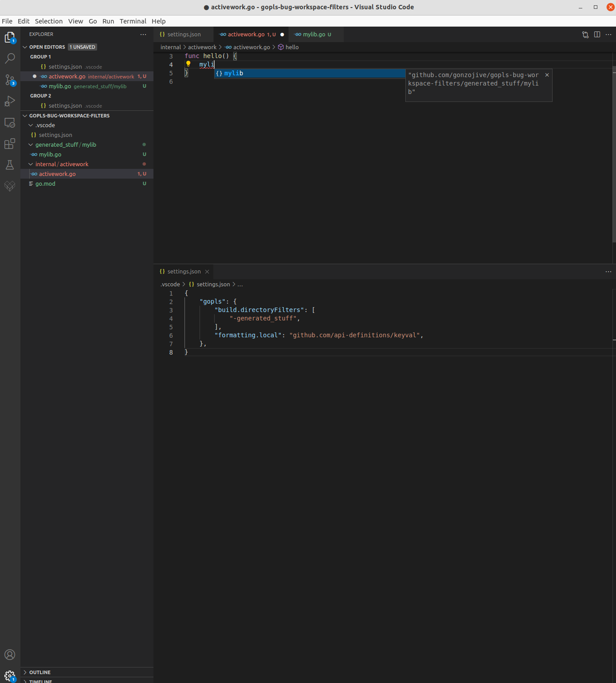Click unsaved dot on activework.go tab
616x683 pixels.
click(x=282, y=34)
